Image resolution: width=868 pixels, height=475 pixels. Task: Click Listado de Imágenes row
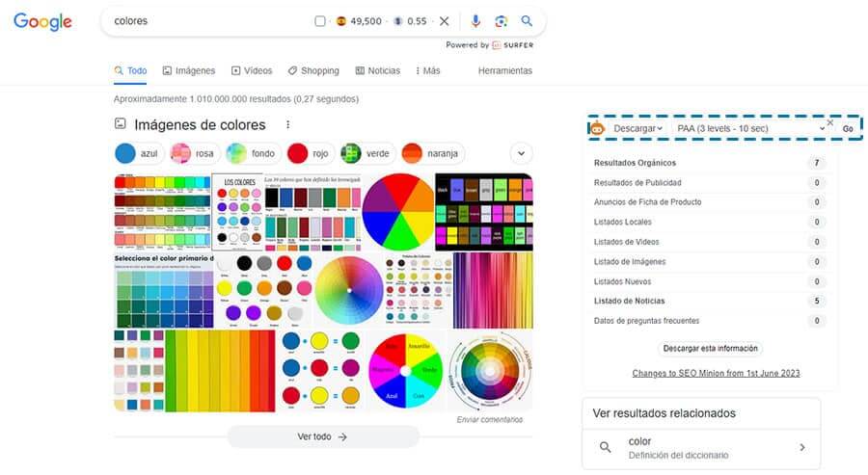coord(709,261)
